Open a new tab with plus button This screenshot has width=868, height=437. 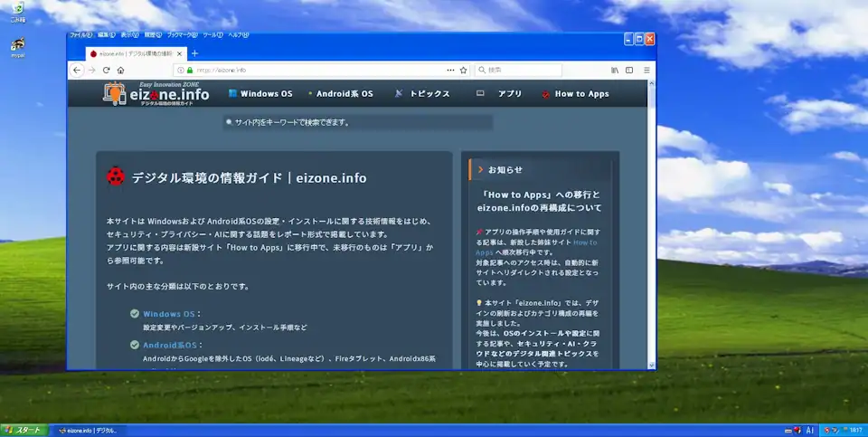(x=194, y=53)
